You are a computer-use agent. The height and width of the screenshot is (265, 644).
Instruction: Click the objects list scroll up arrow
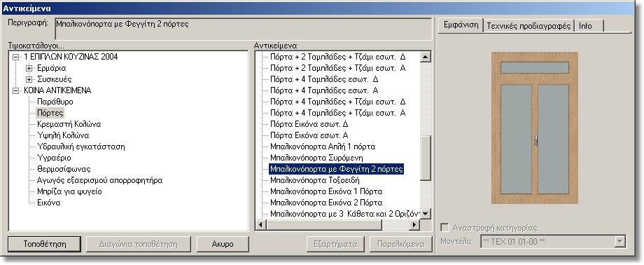tap(426, 57)
